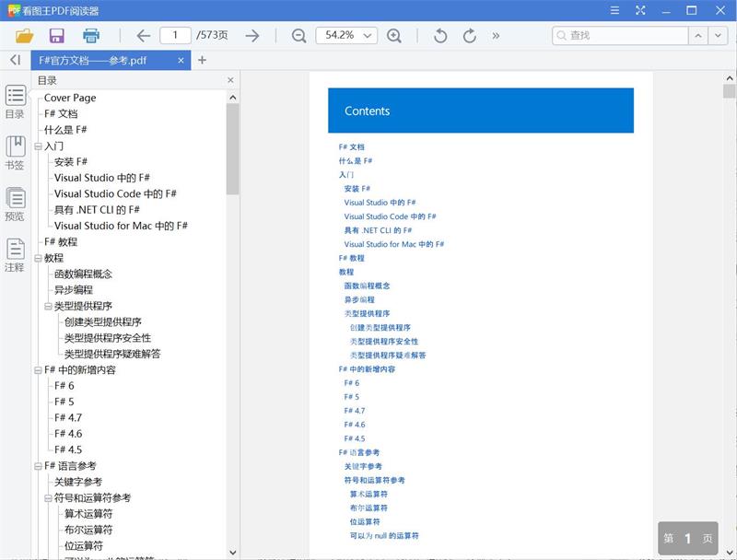This screenshot has height=560, width=737.
Task: Open F# 6 link in document contents
Action: (352, 383)
